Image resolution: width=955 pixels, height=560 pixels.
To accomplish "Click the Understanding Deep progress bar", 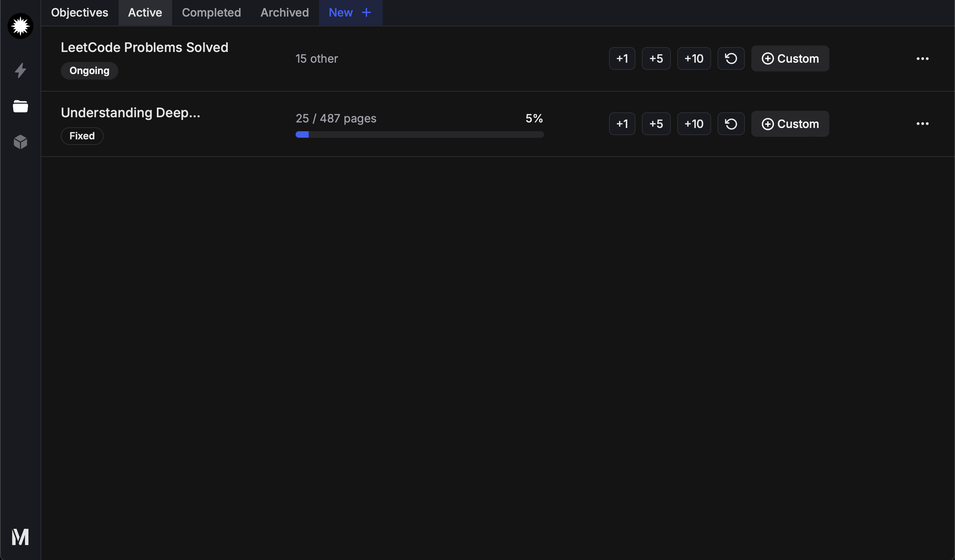I will coord(420,134).
